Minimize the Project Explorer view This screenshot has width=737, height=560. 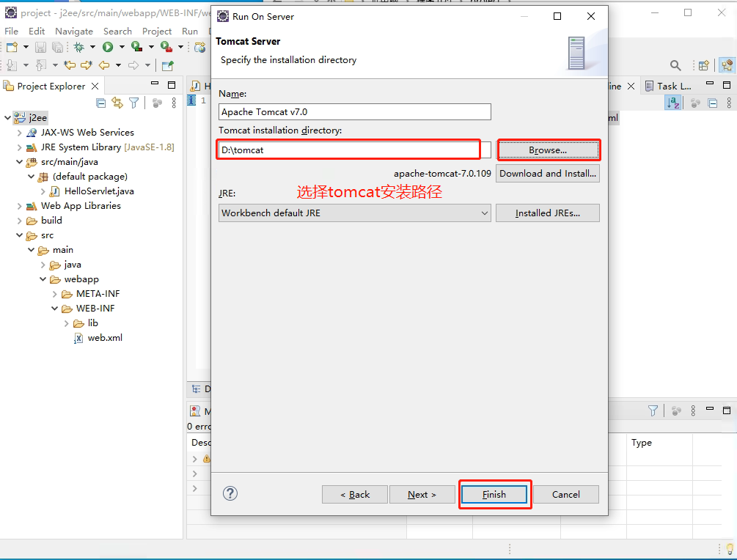[155, 84]
